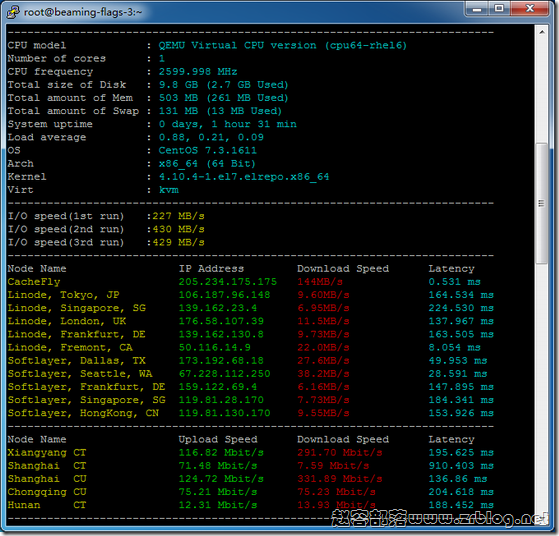Click Softlayer, HongKong, CN node name

point(83,413)
